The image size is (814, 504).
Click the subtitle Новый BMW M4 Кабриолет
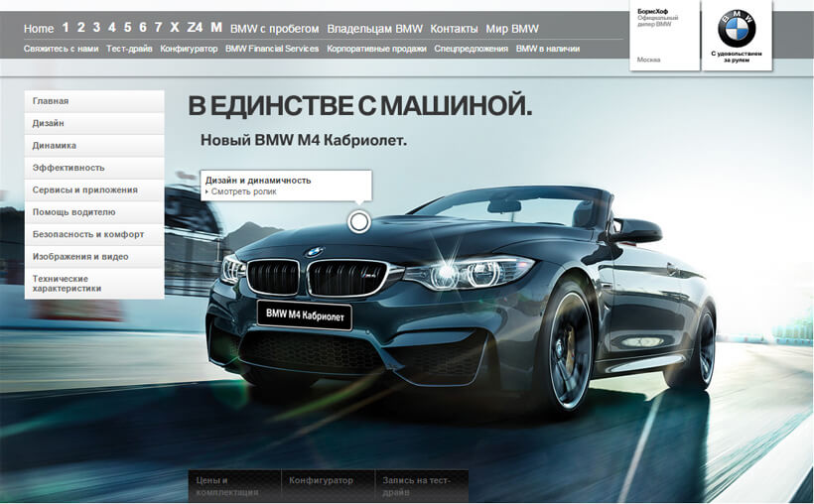304,141
